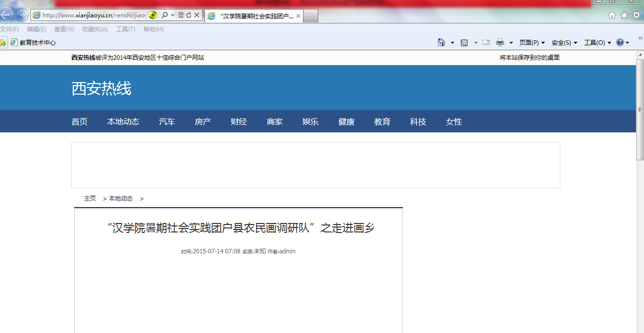
Task: Open the 女性 navigation item
Action: tap(454, 121)
